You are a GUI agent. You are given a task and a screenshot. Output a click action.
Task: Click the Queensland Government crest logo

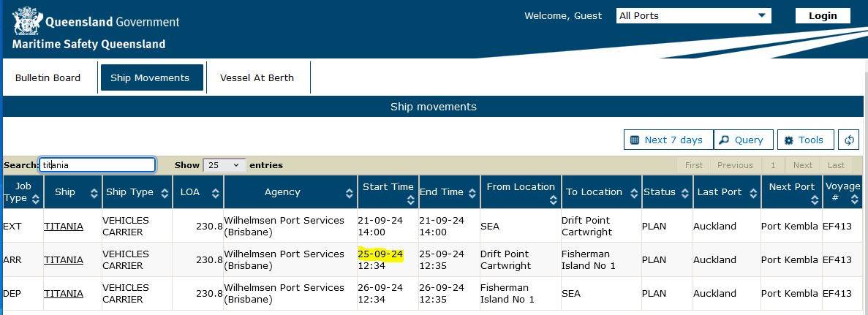click(26, 21)
